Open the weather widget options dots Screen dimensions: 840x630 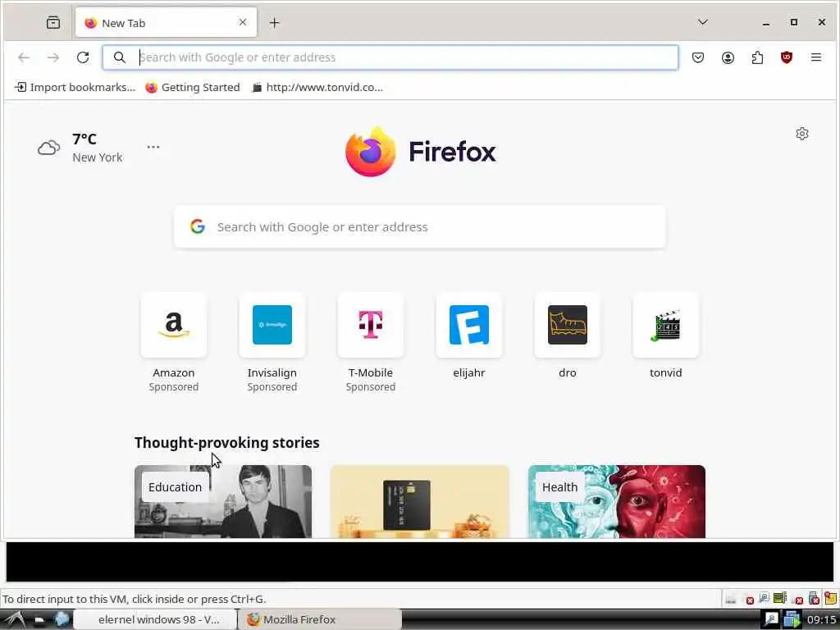[153, 147]
